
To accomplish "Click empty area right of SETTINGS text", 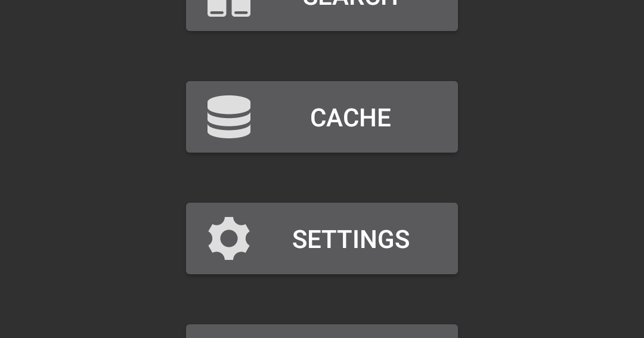I will coord(434,238).
